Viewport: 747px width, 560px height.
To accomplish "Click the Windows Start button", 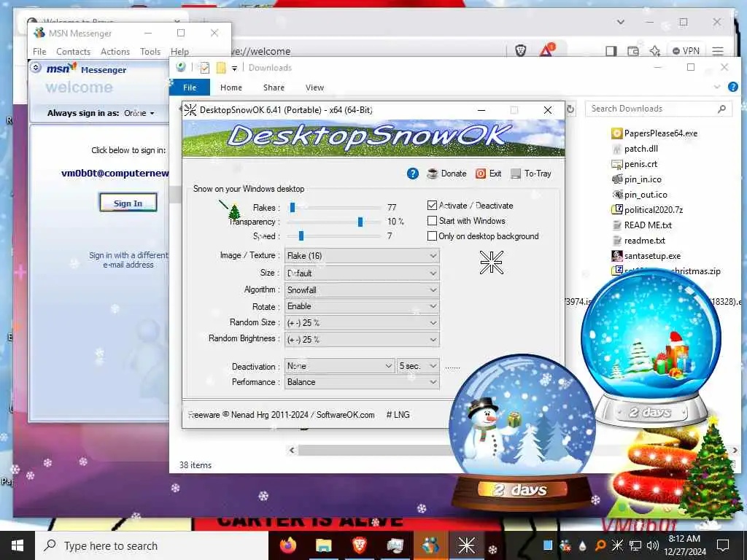I will pos(18,545).
